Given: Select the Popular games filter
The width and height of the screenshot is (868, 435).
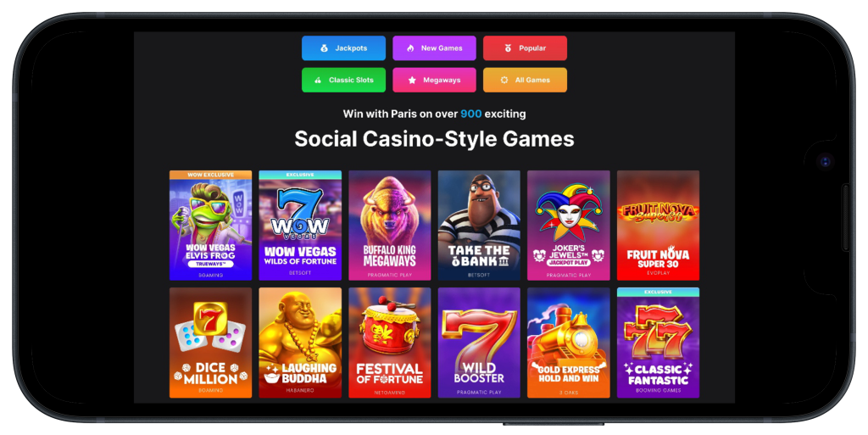Looking at the screenshot, I should [525, 48].
